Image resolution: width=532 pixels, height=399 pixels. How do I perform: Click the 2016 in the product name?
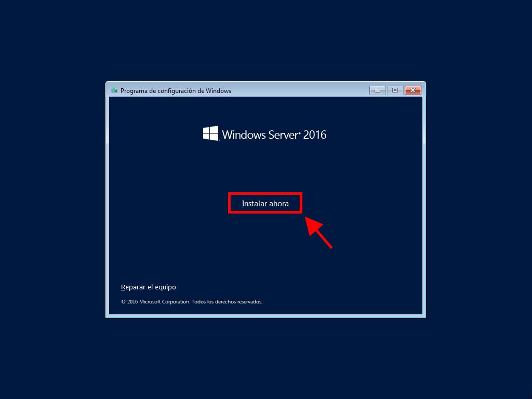tap(314, 135)
